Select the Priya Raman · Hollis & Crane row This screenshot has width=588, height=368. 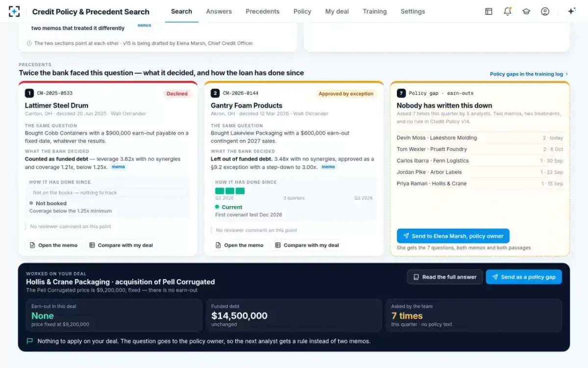(x=480, y=184)
